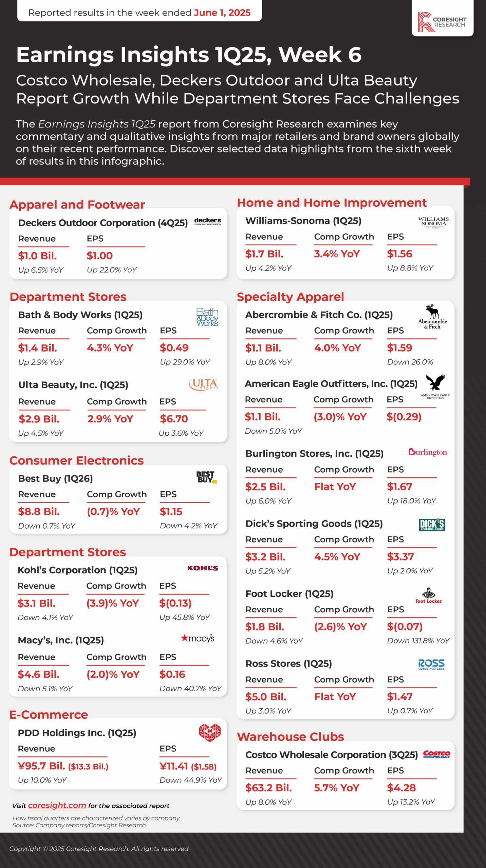Screen dimensions: 486x868
Task: Click the Burlington logo
Action: [x=427, y=452]
